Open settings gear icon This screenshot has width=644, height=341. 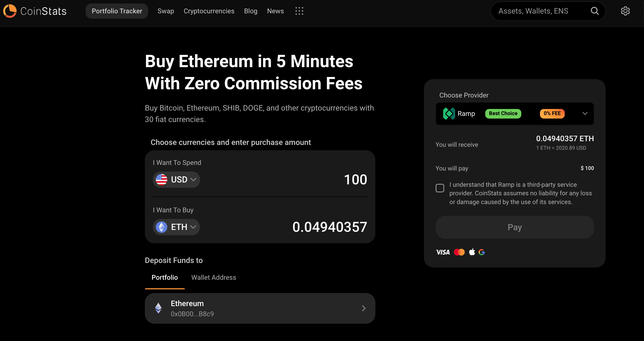pos(625,11)
